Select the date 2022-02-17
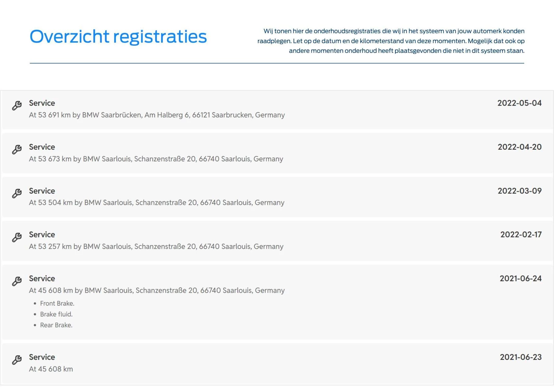The width and height of the screenshot is (554, 392). [x=521, y=235]
